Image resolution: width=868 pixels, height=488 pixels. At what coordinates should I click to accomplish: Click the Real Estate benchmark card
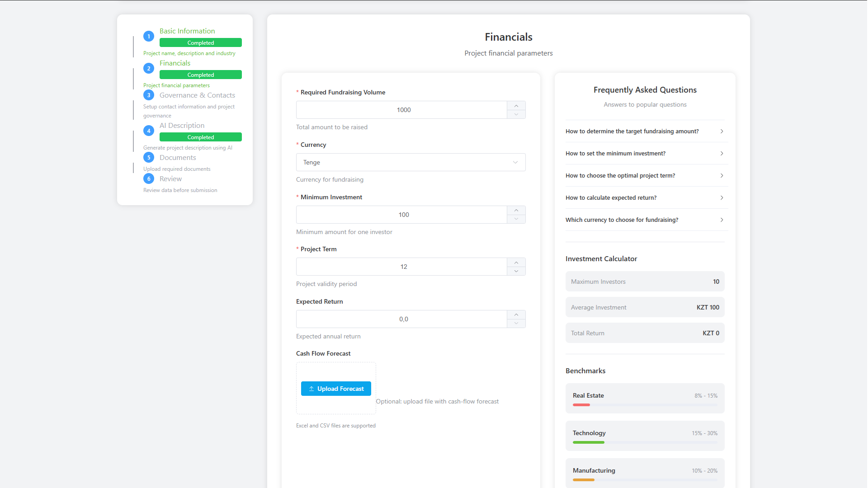[x=645, y=398]
